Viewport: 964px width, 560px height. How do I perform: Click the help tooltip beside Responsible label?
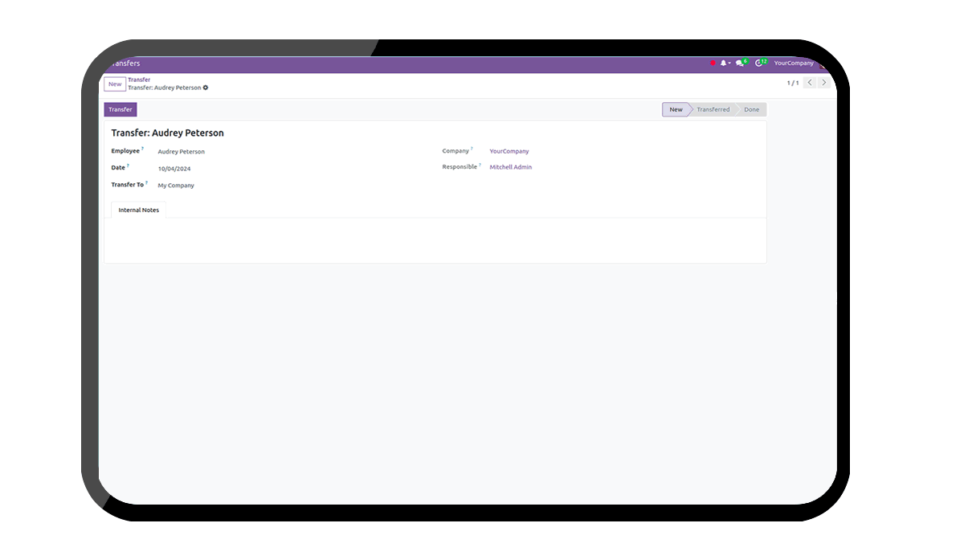[x=480, y=166]
